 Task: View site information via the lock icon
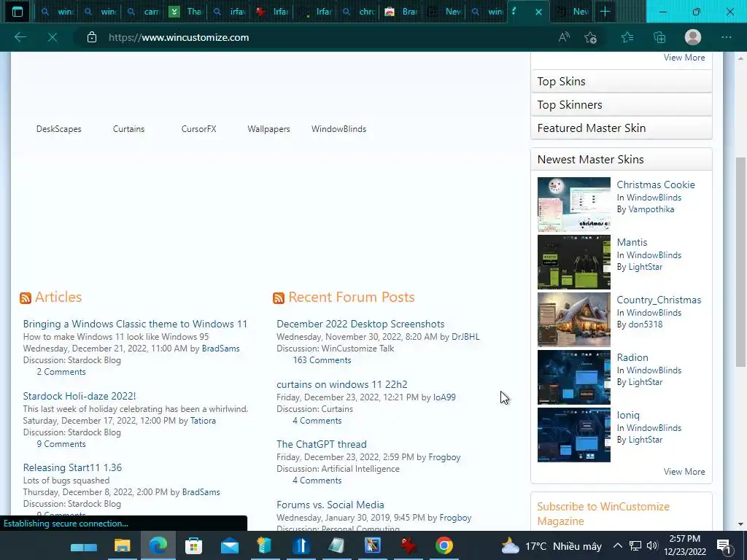coord(92,37)
